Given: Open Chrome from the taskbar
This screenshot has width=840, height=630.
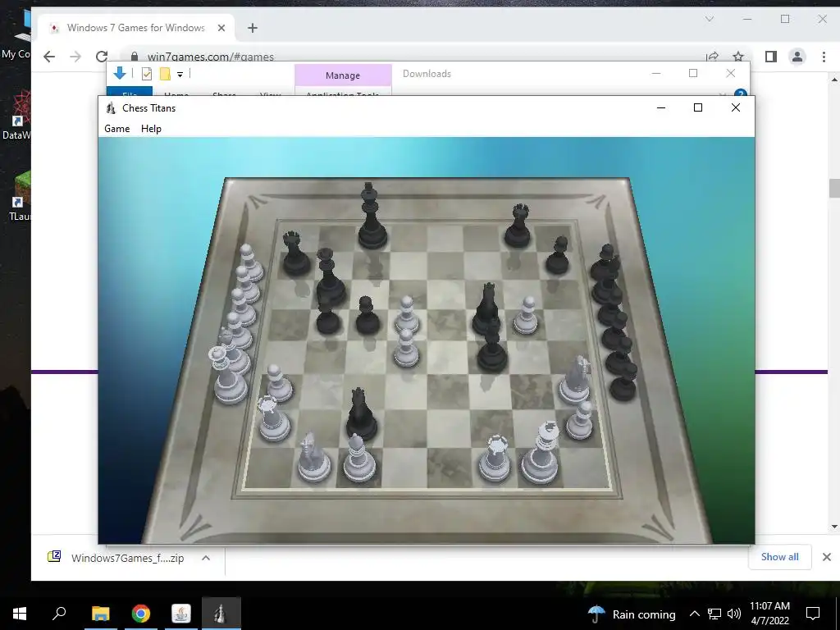Looking at the screenshot, I should click(141, 614).
